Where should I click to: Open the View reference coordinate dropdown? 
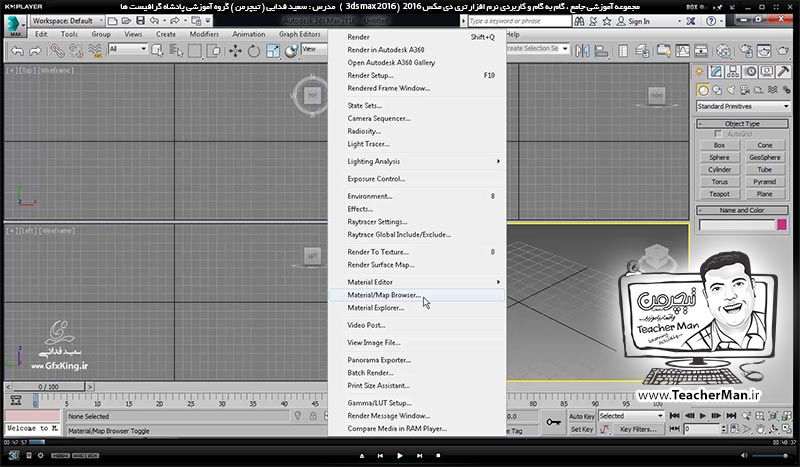(x=314, y=49)
